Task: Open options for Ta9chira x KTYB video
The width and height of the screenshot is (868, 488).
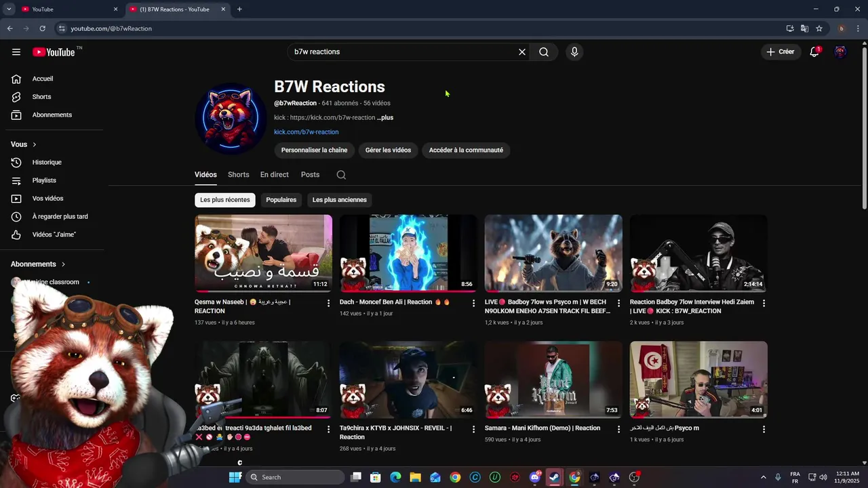Action: [474, 429]
